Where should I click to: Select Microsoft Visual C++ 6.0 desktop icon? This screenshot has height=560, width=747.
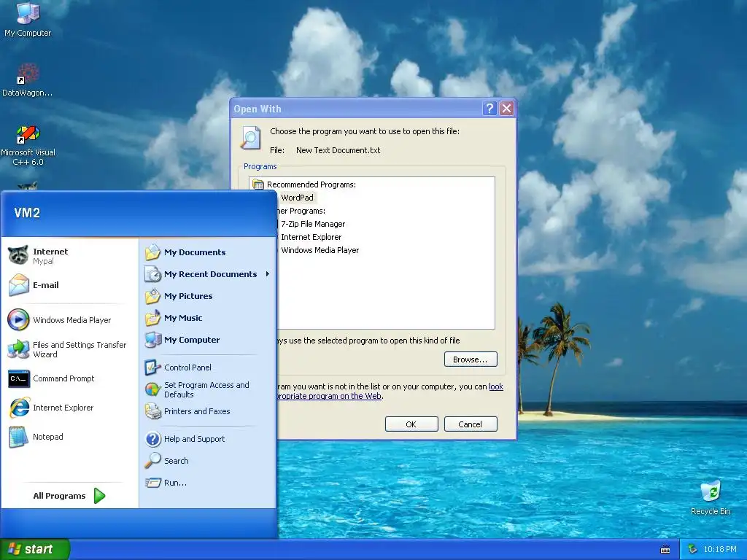[28, 146]
